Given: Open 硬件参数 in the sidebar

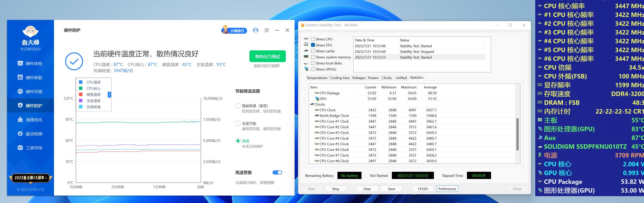Looking at the screenshot, I should [x=30, y=77].
